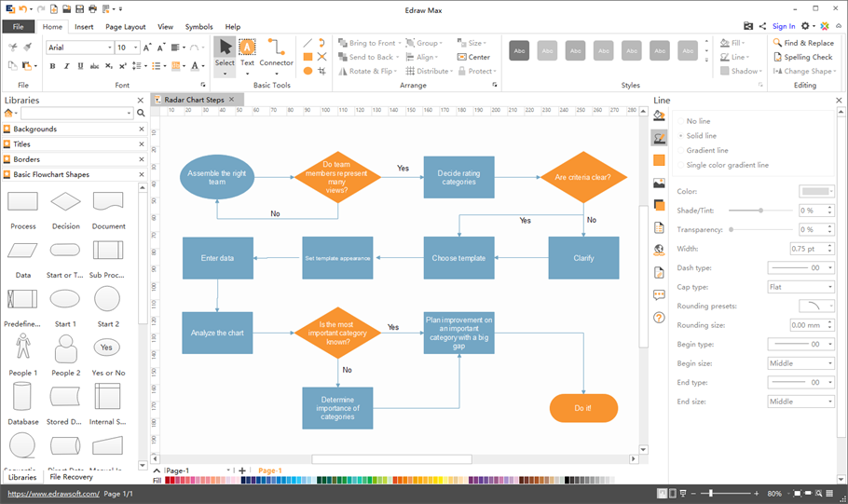Select Single color gradient line option

[727, 165]
